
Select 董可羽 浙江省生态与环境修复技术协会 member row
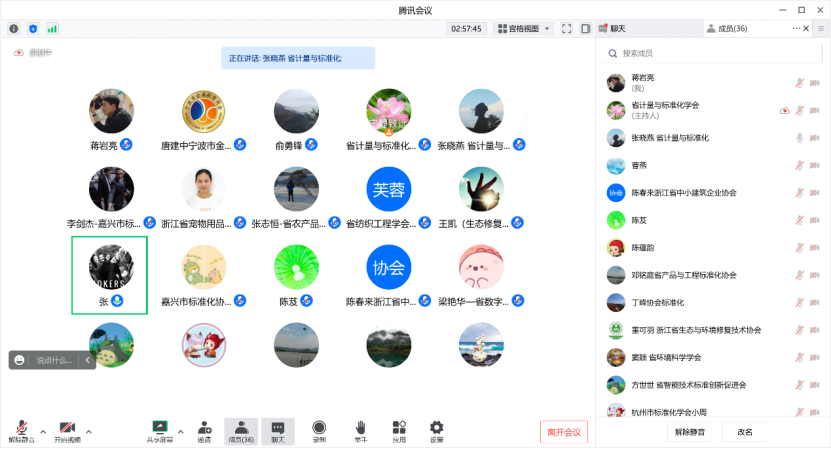coord(712,330)
